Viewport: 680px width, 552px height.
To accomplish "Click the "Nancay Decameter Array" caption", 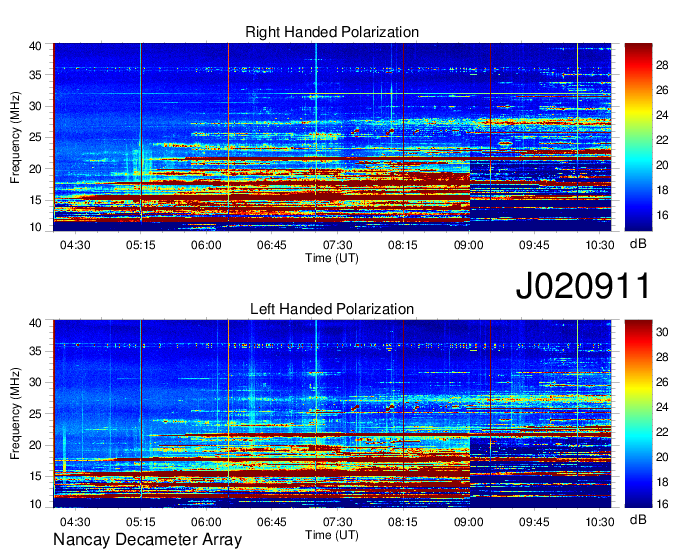I will 147,540.
